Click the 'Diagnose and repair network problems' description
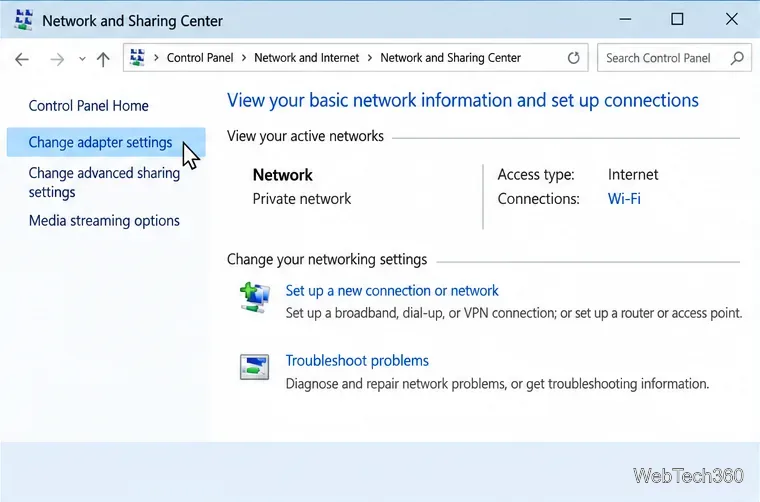The width and height of the screenshot is (760, 502). pos(497,384)
